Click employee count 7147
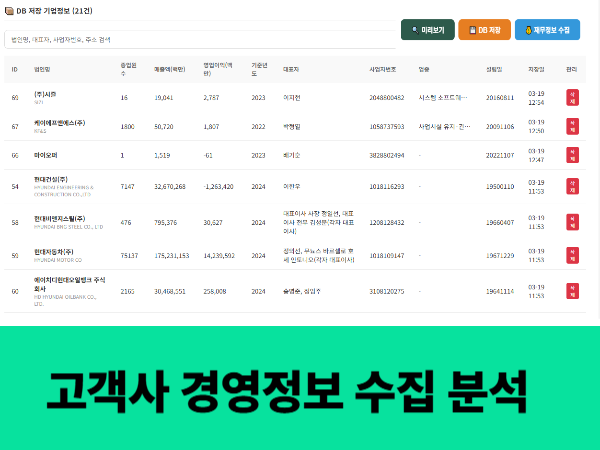 click(x=127, y=186)
